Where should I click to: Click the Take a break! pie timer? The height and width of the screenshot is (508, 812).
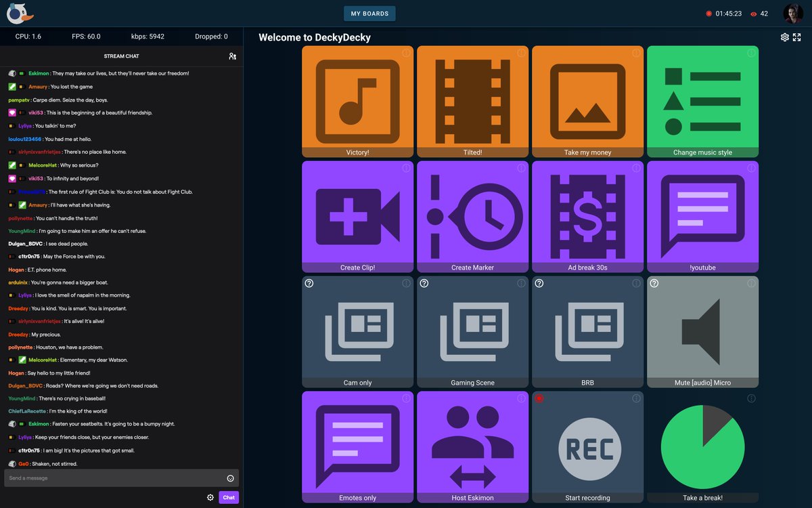coord(702,447)
